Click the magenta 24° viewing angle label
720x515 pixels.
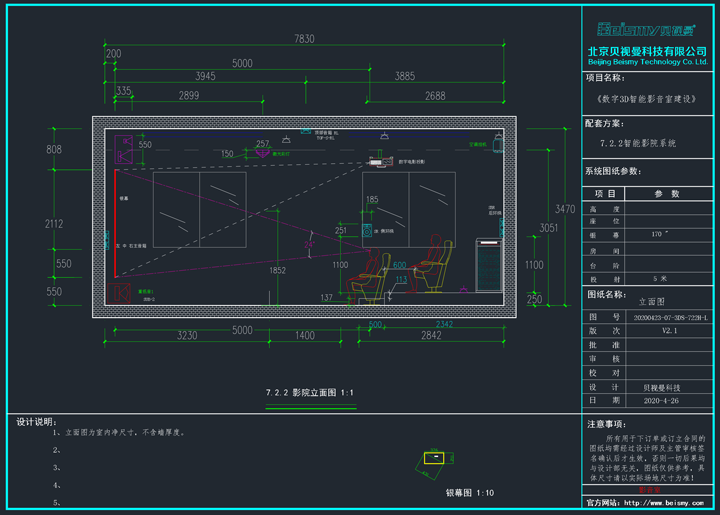[309, 244]
